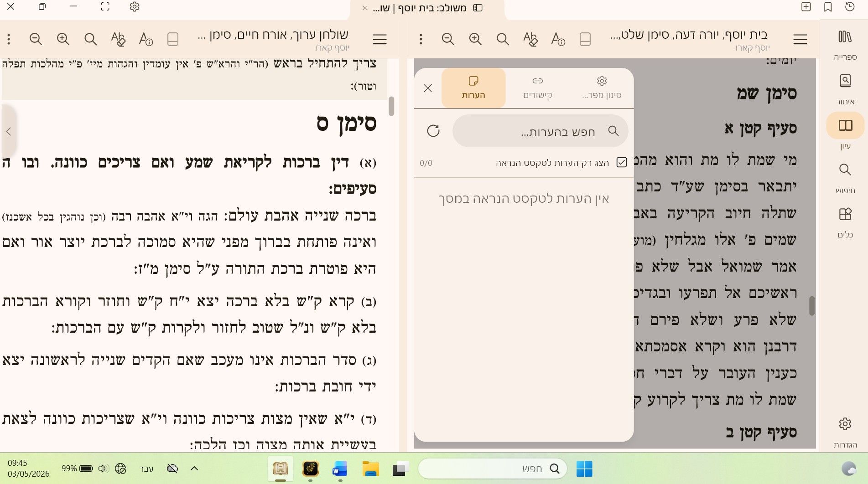868x484 pixels.
Task: Close the notes panel
Action: (427, 88)
